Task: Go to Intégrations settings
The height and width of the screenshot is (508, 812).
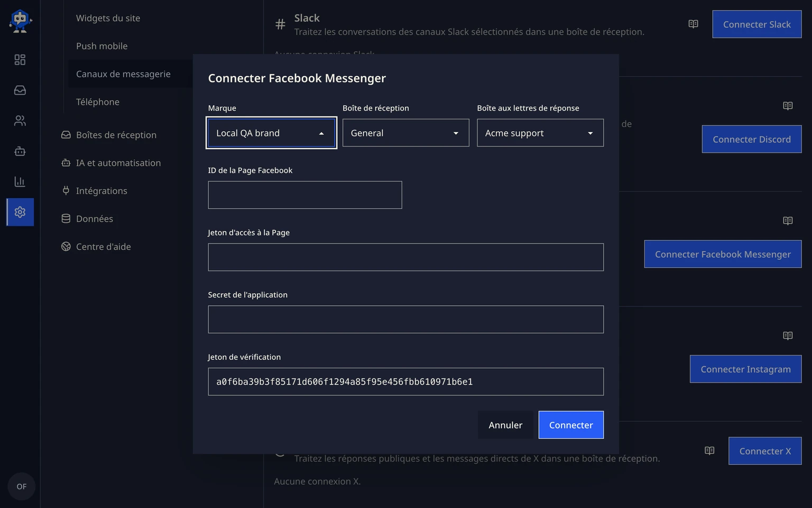Action: pos(94,191)
